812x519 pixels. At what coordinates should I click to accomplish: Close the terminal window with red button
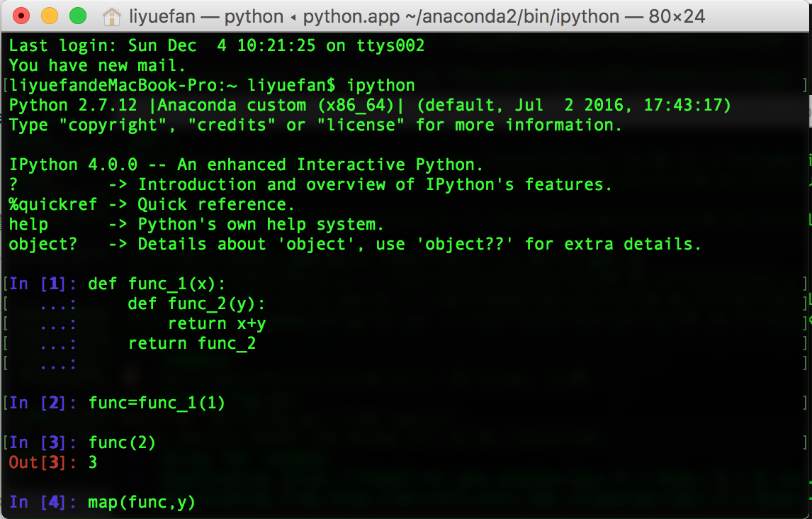click(21, 16)
